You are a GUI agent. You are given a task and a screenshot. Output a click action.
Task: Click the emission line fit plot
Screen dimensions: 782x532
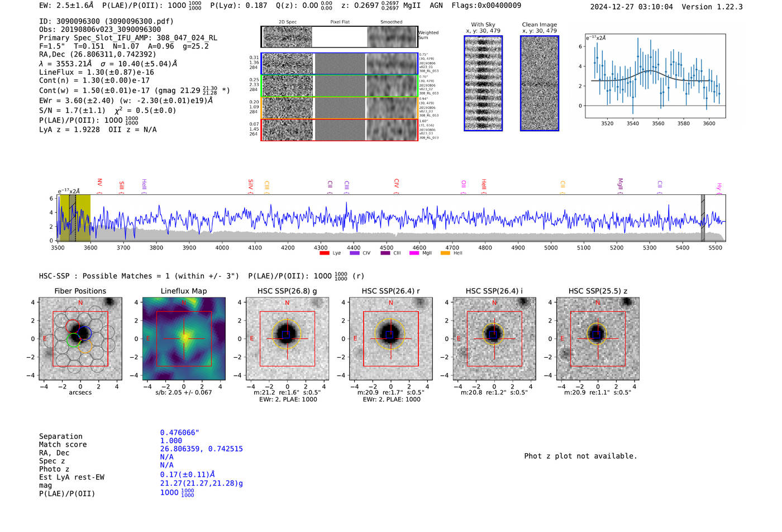pos(655,76)
